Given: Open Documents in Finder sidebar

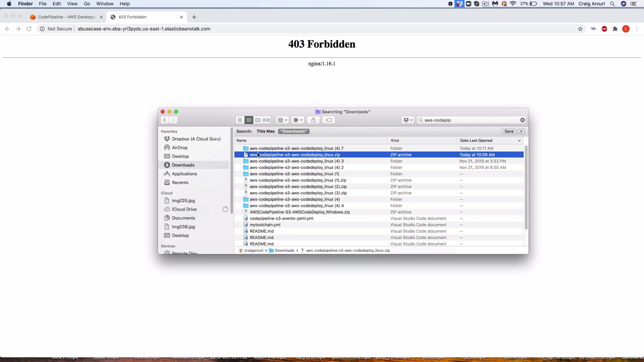Looking at the screenshot, I should point(183,218).
